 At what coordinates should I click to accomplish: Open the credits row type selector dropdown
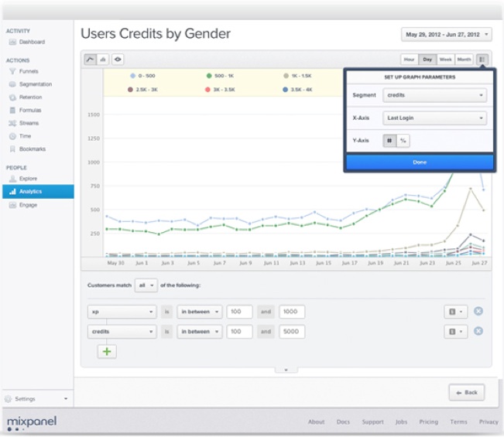(x=456, y=331)
